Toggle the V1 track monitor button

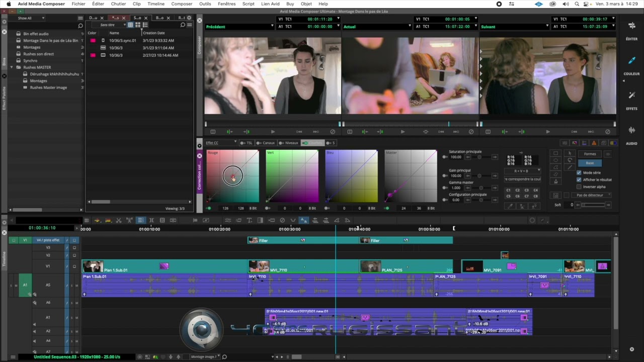pos(74,266)
